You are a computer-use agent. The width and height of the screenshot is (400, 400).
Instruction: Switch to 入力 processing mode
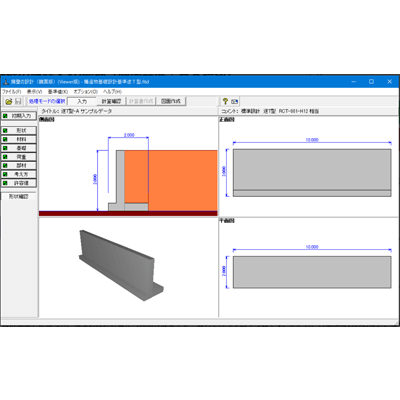point(82,101)
